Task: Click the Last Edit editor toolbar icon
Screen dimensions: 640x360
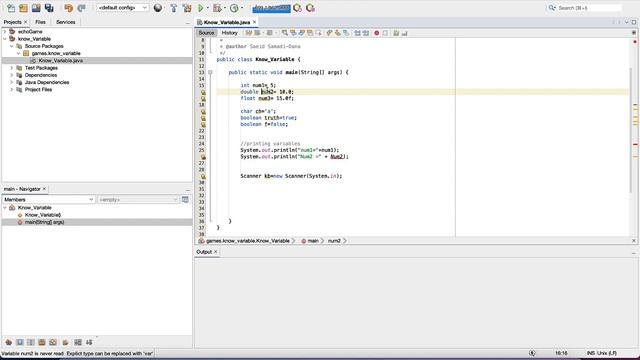Action: [249, 33]
